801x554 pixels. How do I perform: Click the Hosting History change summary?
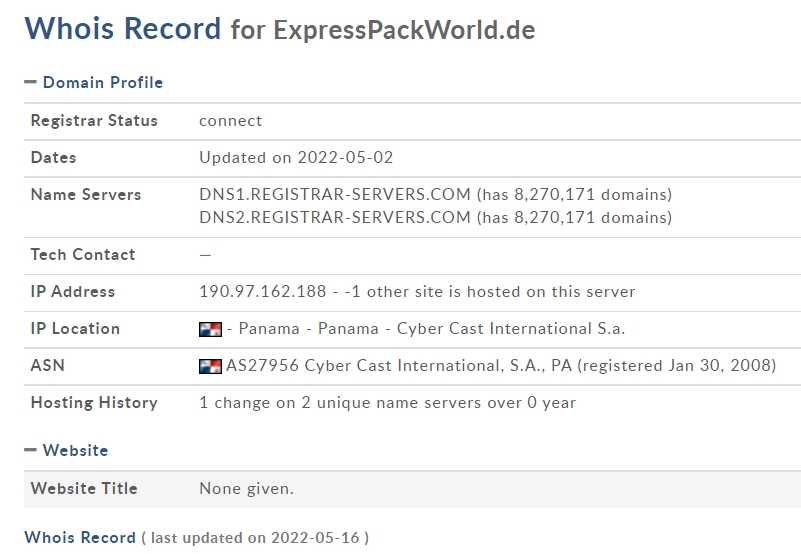click(x=387, y=403)
